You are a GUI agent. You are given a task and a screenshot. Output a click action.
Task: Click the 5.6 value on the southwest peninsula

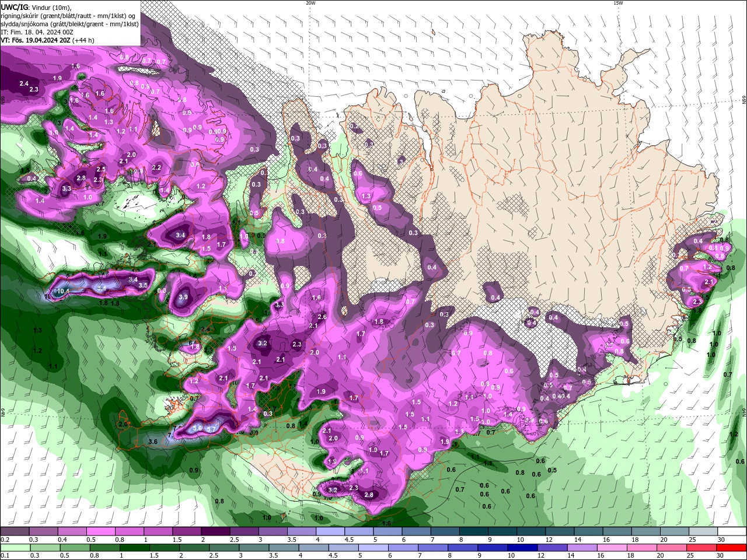tap(197, 428)
